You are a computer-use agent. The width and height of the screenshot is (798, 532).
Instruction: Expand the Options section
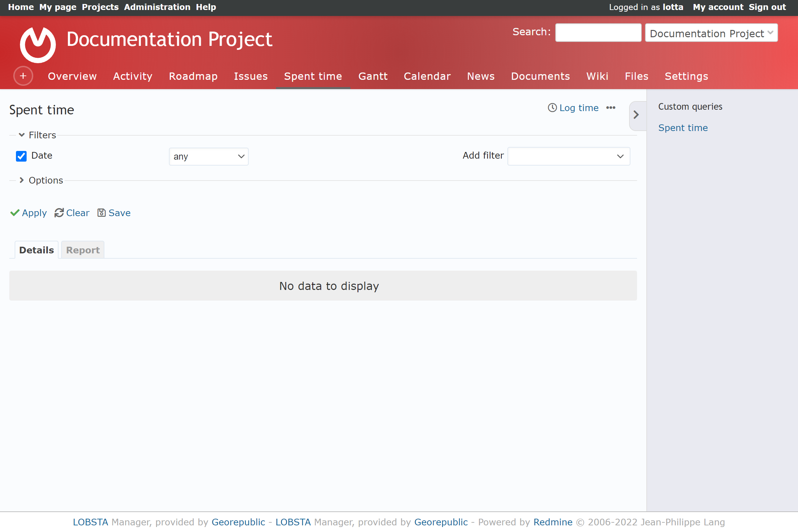[x=41, y=180]
